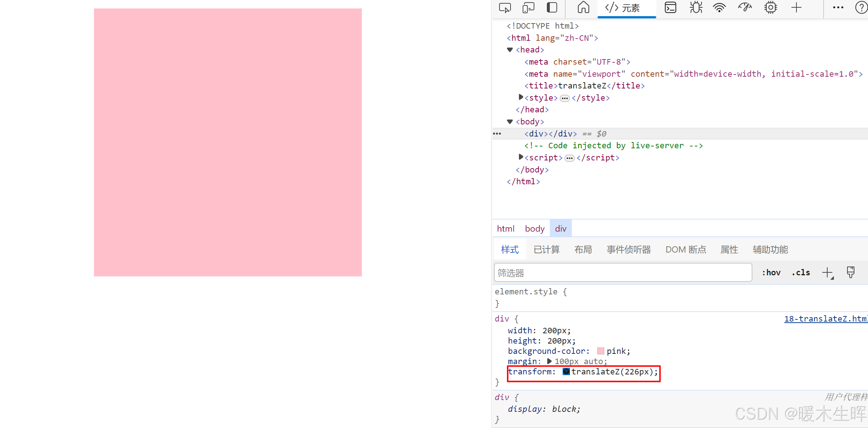Expand the margin shorthand triangle
Screen dimensions: 868x428
(x=549, y=361)
